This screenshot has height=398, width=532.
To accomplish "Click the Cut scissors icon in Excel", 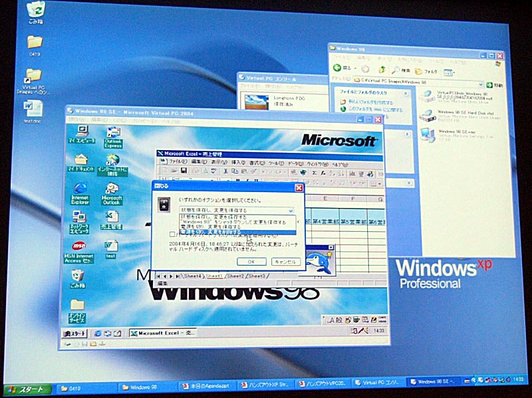I will (x=225, y=171).
